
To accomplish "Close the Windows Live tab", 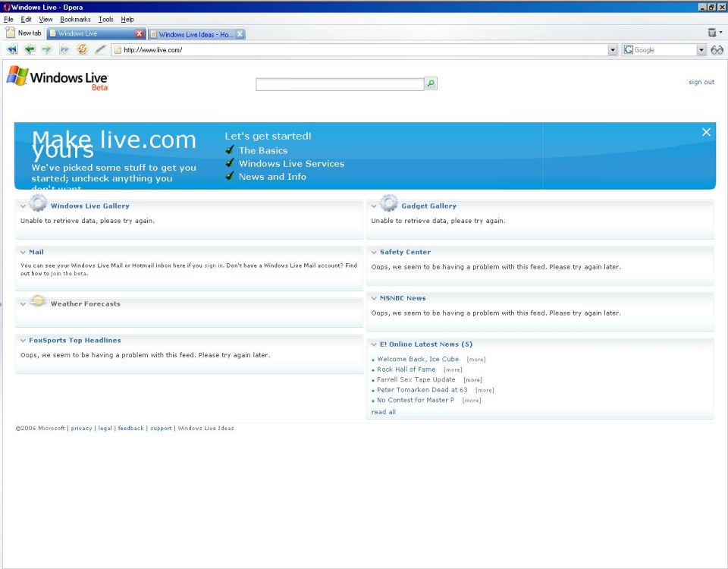I will (139, 33).
